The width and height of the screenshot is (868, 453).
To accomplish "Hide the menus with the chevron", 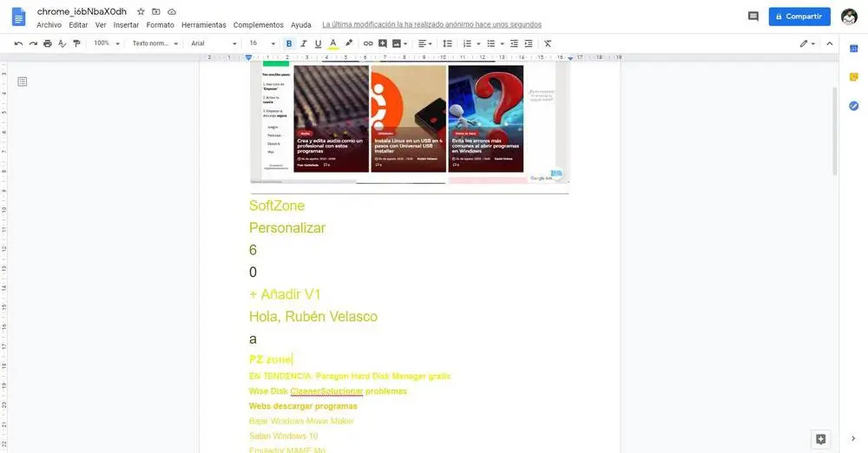I will (829, 43).
